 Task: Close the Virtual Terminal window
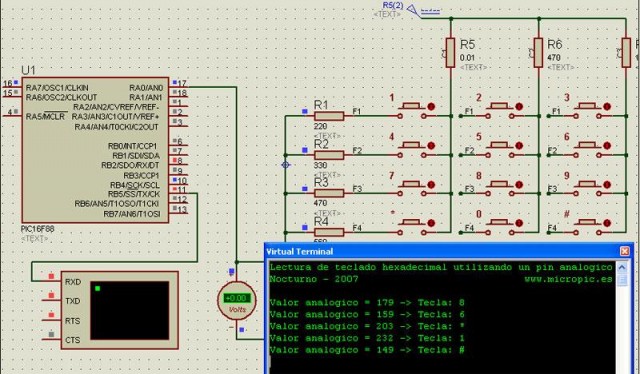624,251
